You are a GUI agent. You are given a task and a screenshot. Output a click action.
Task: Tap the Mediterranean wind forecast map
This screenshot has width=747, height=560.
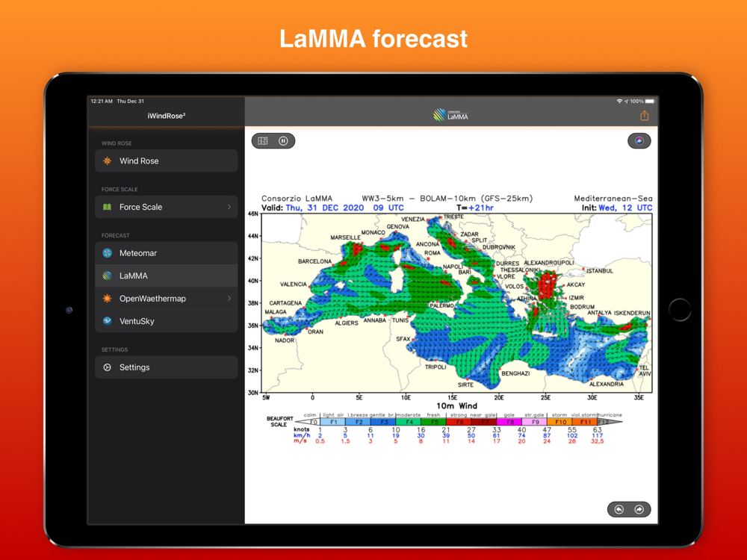click(x=456, y=303)
